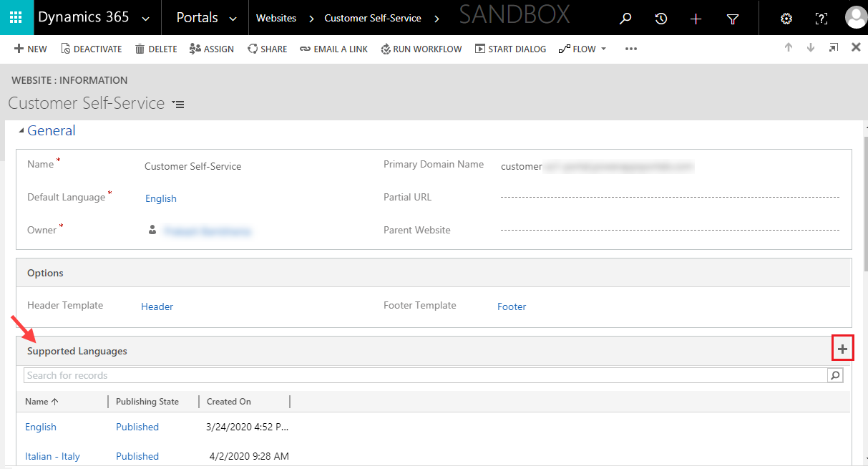Click DEACTIVATE command
The width and height of the screenshot is (868, 469).
coord(92,49)
